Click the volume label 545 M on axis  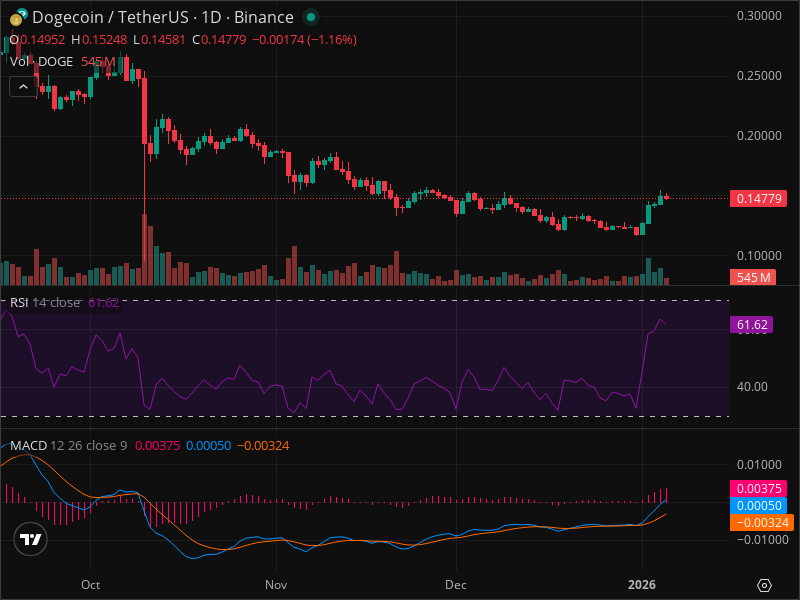pos(753,277)
